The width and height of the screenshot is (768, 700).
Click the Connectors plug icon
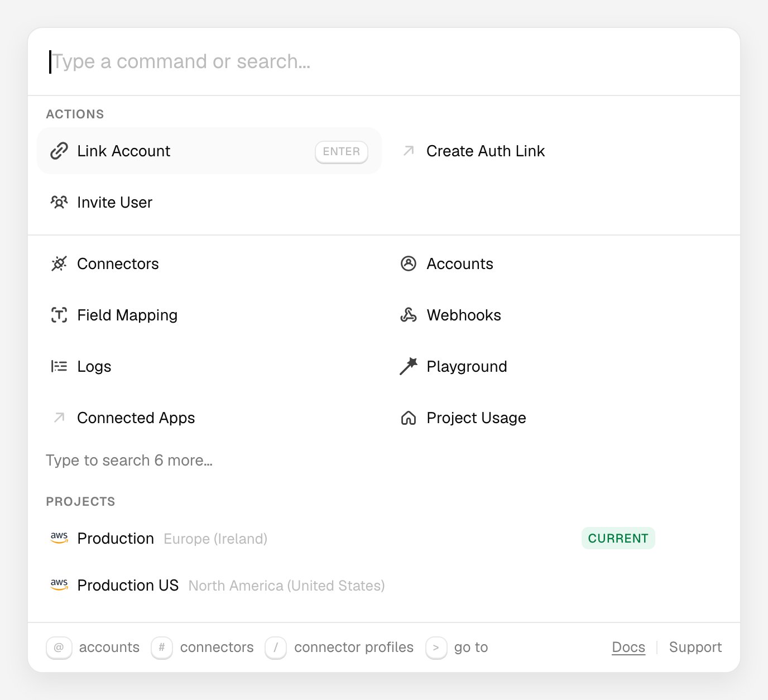[x=59, y=263]
